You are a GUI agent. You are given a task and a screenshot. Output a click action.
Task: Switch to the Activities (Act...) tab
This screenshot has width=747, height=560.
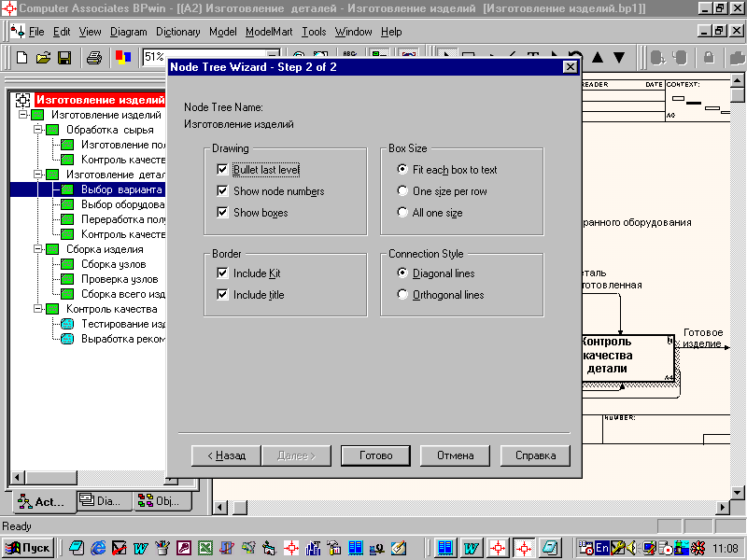[x=42, y=501]
